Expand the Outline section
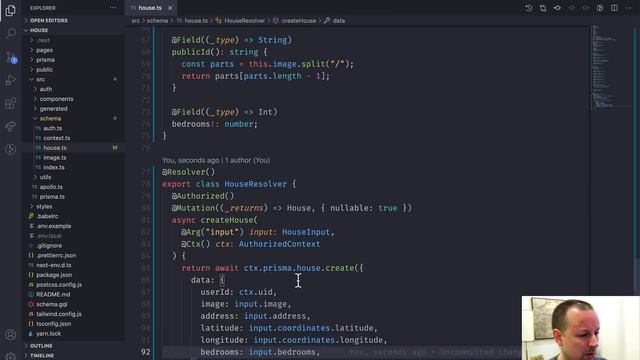 coord(73,346)
